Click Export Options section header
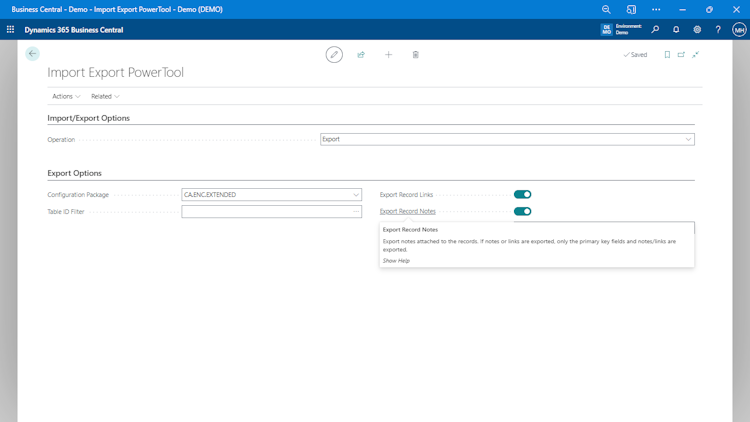 75,173
